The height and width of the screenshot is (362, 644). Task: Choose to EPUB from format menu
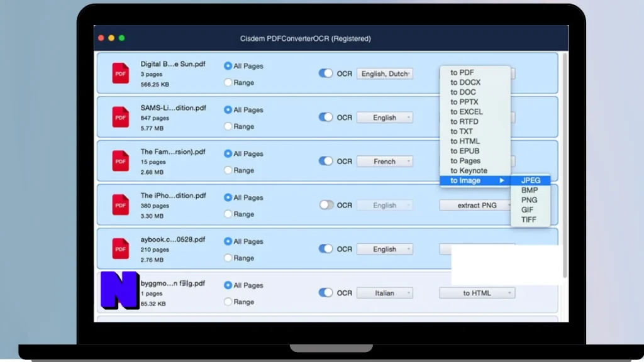[475, 151]
